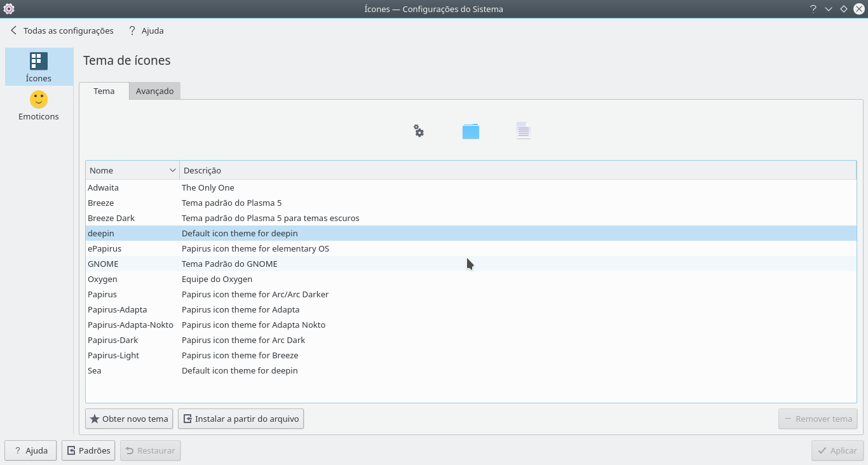Click the diamond icon in the titlebar
This screenshot has width=868, height=465.
(x=843, y=9)
